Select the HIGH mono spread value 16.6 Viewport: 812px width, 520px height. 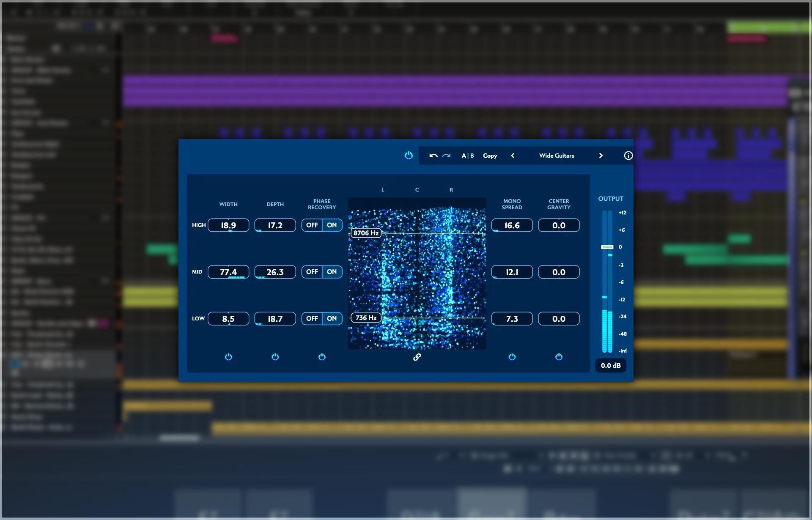click(x=512, y=225)
